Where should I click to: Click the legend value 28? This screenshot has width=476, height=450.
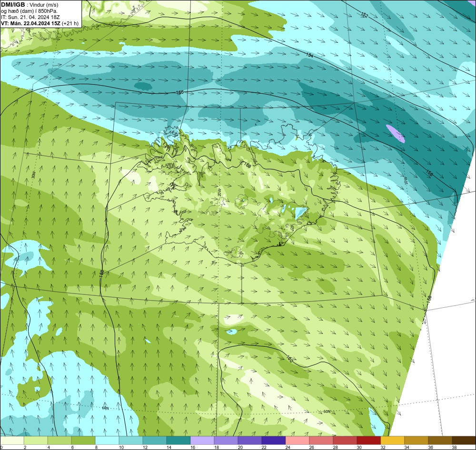pyautogui.click(x=336, y=447)
